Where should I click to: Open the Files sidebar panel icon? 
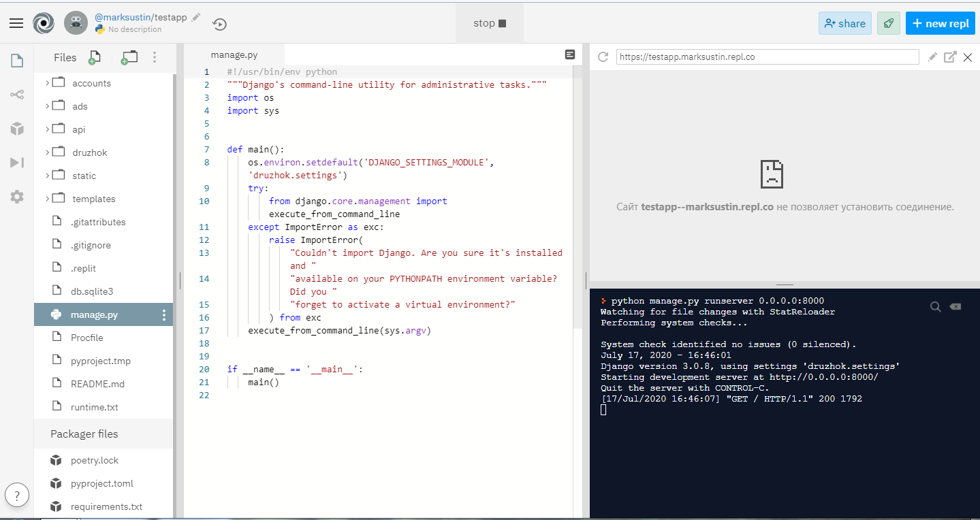coord(17,61)
